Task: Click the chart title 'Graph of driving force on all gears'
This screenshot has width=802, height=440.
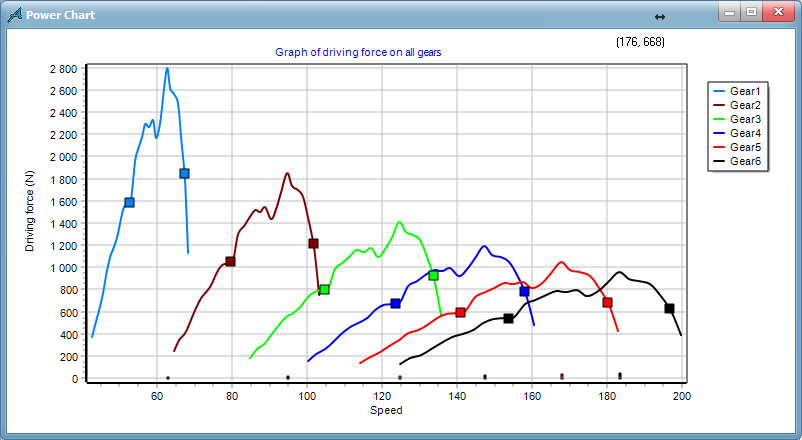Action: pyautogui.click(x=358, y=52)
